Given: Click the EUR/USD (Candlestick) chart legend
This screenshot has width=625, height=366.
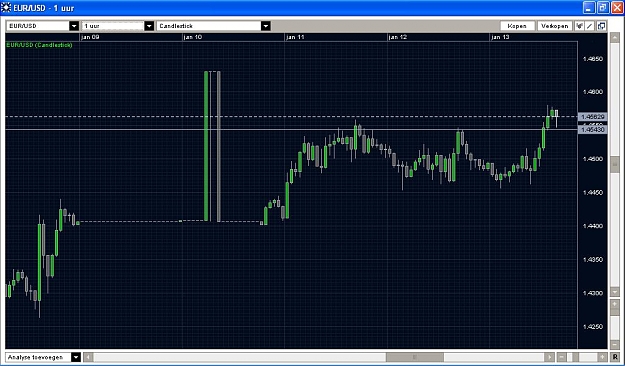Looking at the screenshot, I should click(x=39, y=45).
